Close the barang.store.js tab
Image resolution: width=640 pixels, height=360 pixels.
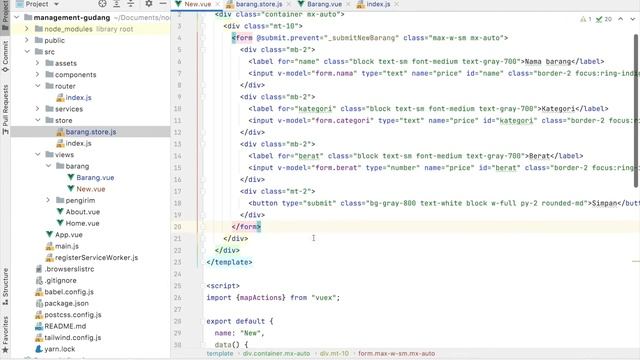pos(289,4)
